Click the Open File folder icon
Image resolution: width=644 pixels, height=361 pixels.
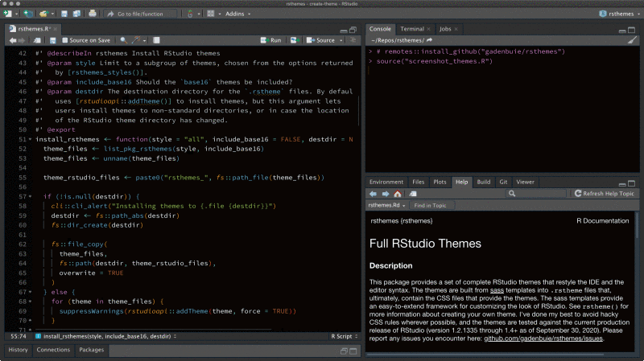43,14
